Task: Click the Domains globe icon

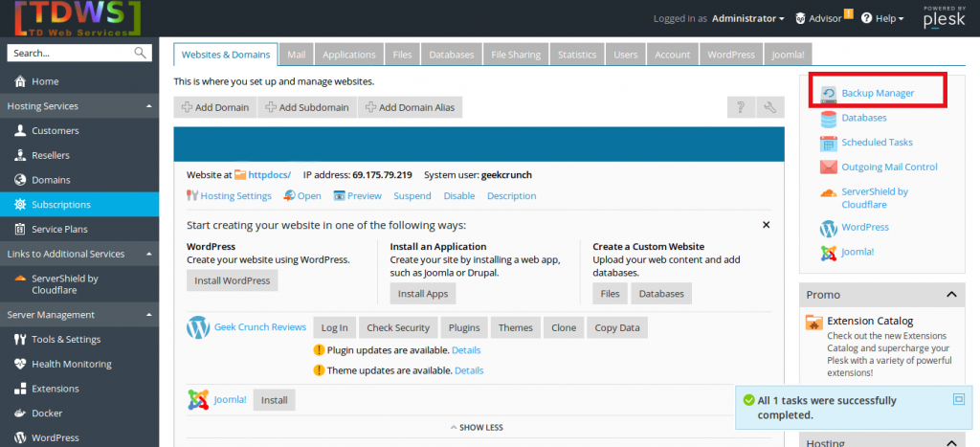Action: coord(20,180)
